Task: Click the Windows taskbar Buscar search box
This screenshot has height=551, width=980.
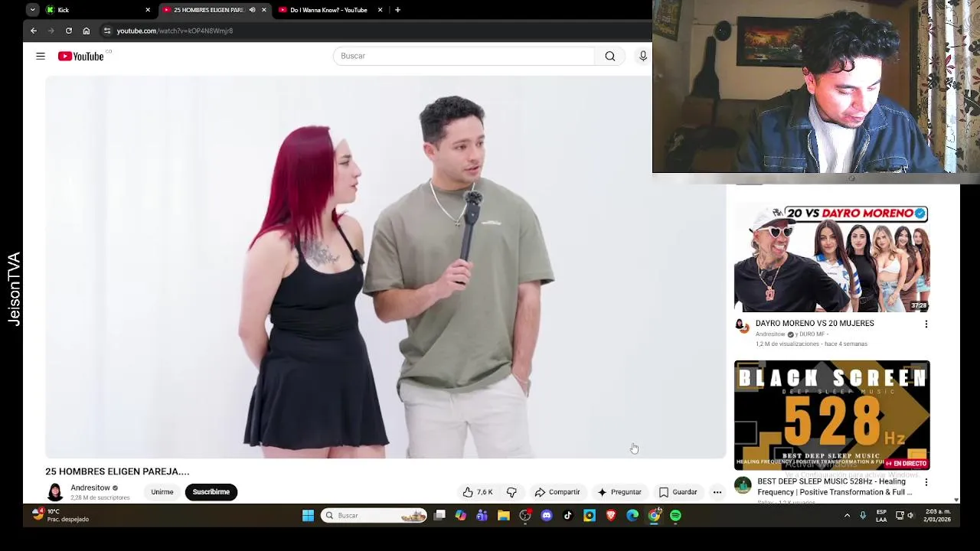Action: tap(374, 516)
